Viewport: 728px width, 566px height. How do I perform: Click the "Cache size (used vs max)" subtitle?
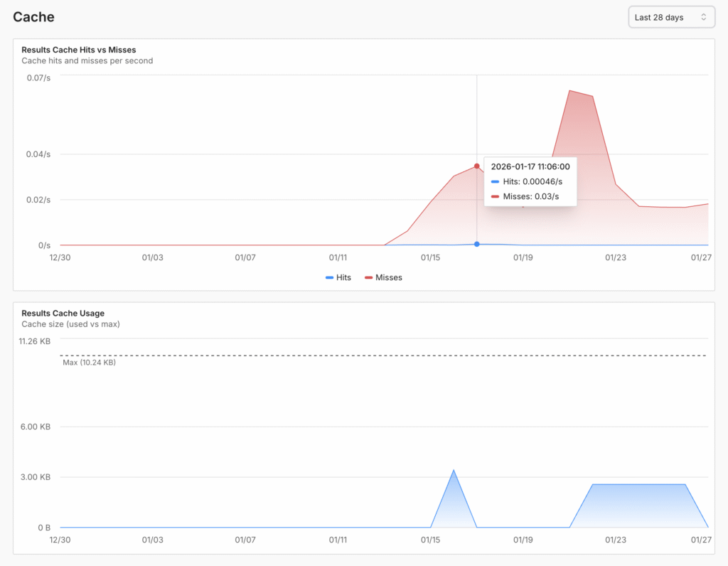tap(70, 324)
